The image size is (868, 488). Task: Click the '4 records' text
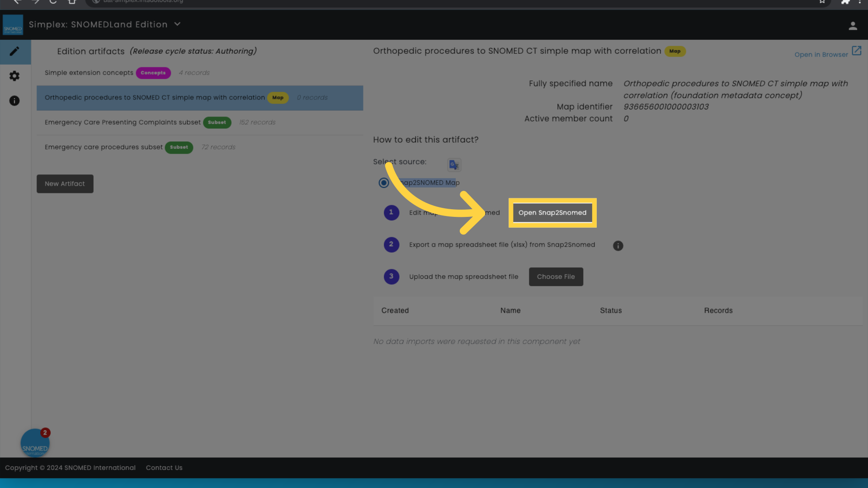pyautogui.click(x=194, y=73)
